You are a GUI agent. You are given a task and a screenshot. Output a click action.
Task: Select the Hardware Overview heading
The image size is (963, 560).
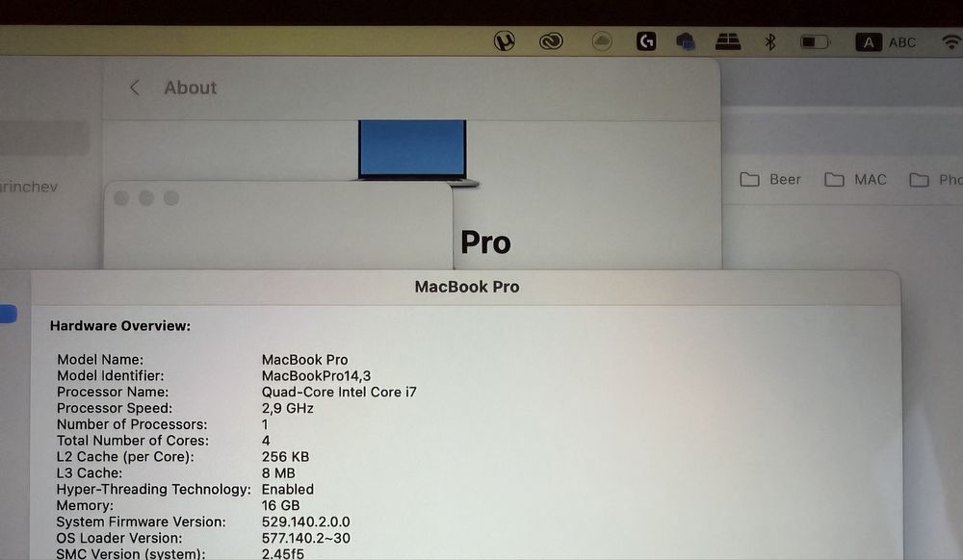tap(120, 325)
